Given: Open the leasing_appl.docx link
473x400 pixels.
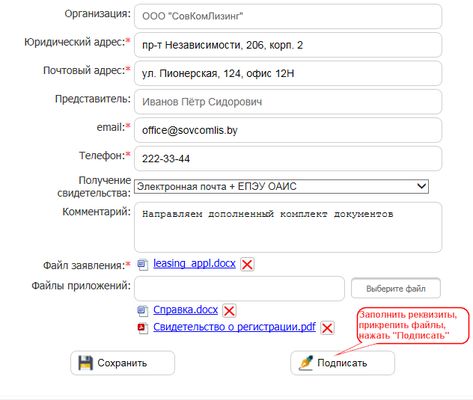Looking at the screenshot, I should (194, 263).
